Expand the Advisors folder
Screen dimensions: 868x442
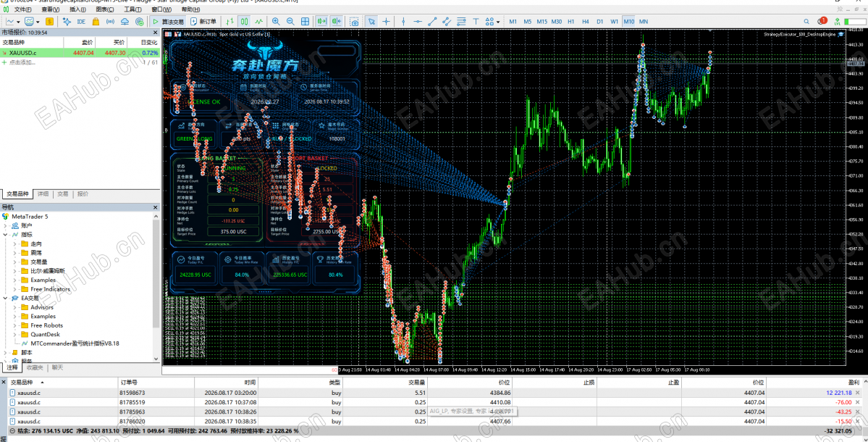pyautogui.click(x=15, y=307)
